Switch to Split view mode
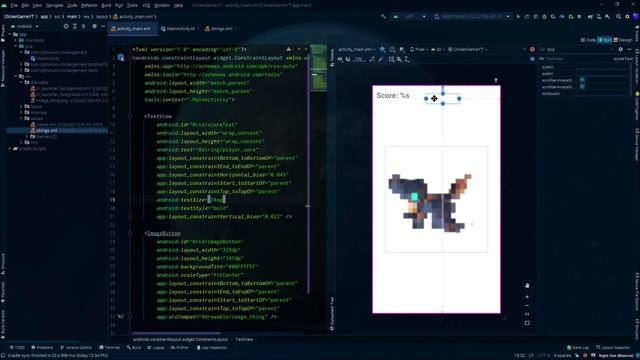The image size is (640, 360). click(604, 40)
